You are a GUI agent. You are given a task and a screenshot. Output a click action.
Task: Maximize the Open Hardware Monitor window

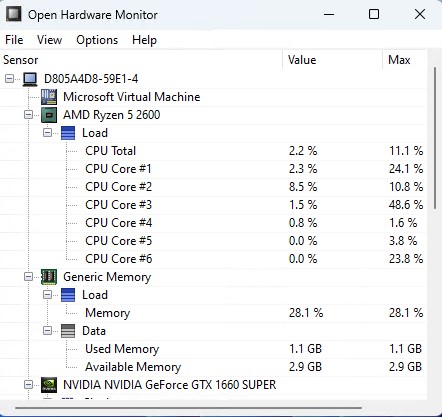pos(374,14)
